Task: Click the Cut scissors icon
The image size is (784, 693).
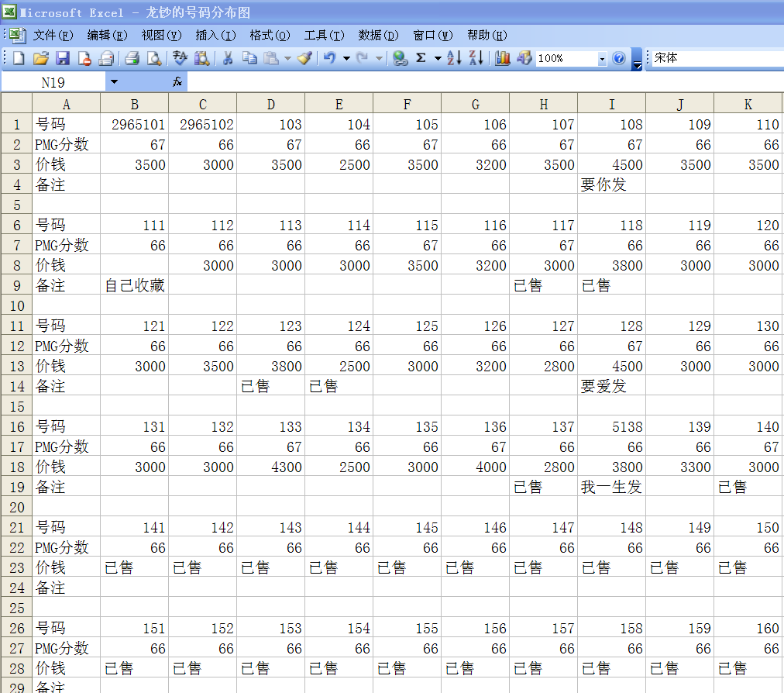Action: (228, 58)
